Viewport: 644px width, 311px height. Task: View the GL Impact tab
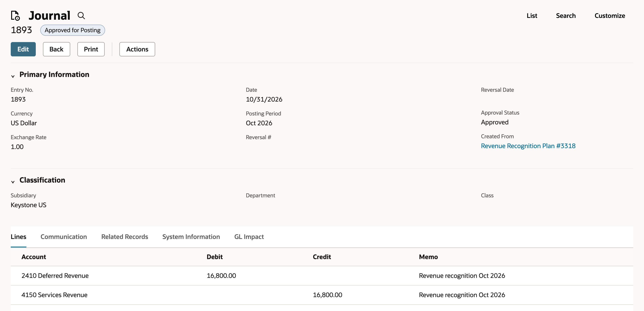(x=249, y=237)
